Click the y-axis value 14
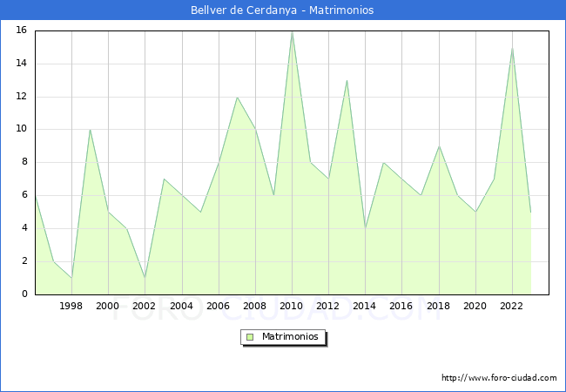 point(21,64)
